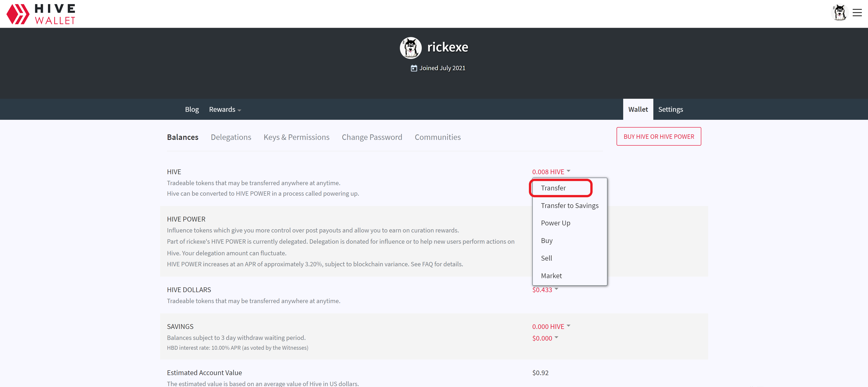Open Market from the HIVE menu
This screenshot has width=868, height=387.
tap(570, 276)
